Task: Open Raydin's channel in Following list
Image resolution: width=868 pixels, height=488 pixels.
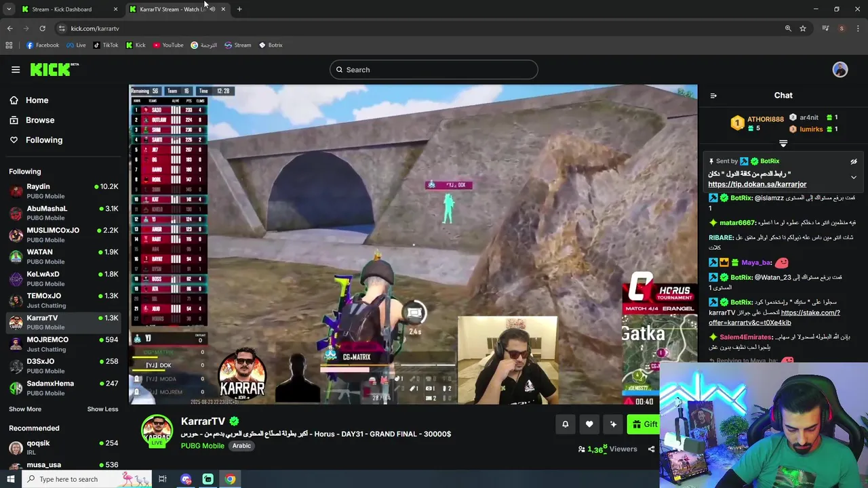Action: click(64, 191)
